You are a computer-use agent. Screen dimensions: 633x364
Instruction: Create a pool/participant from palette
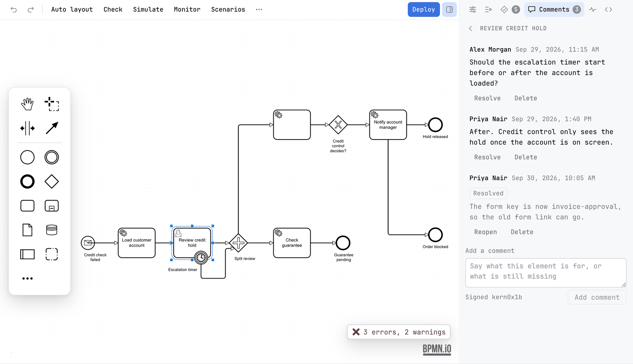[27, 254]
